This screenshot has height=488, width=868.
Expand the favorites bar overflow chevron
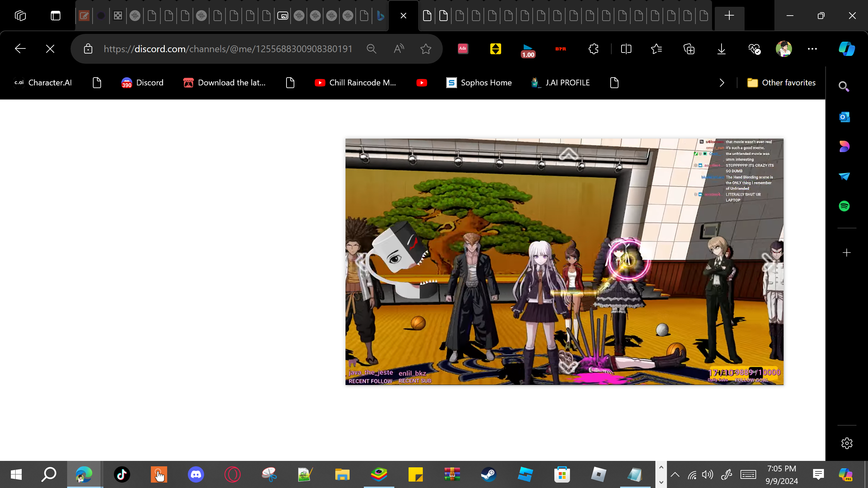click(722, 83)
